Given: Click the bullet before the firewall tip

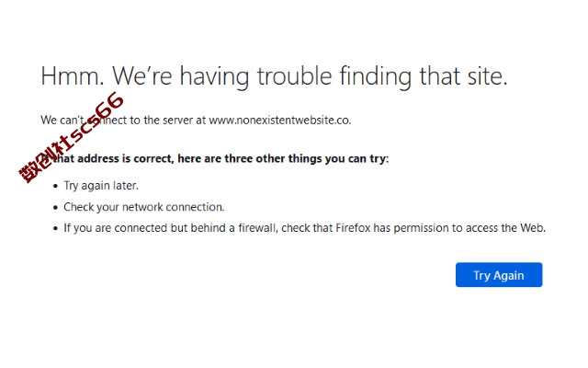Looking at the screenshot, I should point(55,228).
